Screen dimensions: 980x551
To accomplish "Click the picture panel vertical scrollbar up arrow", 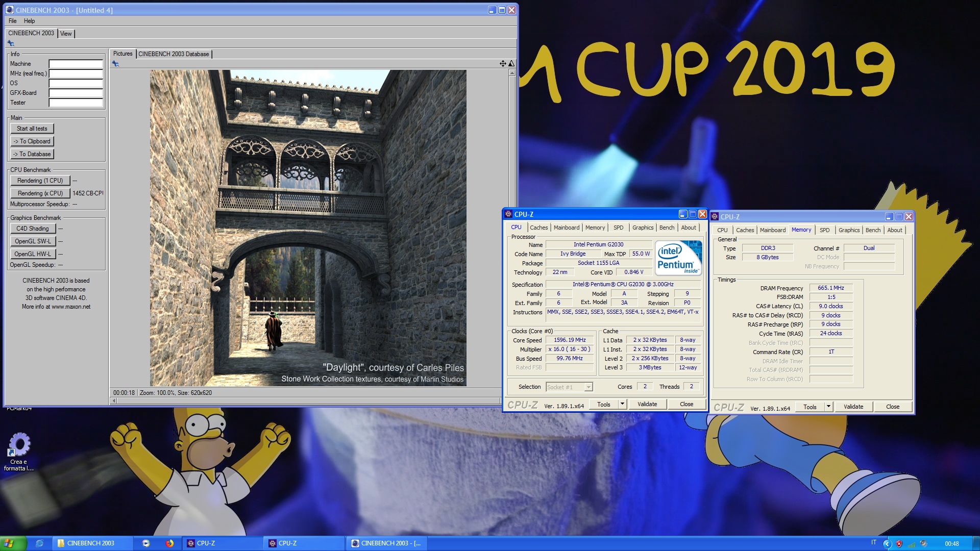I will pos(512,73).
